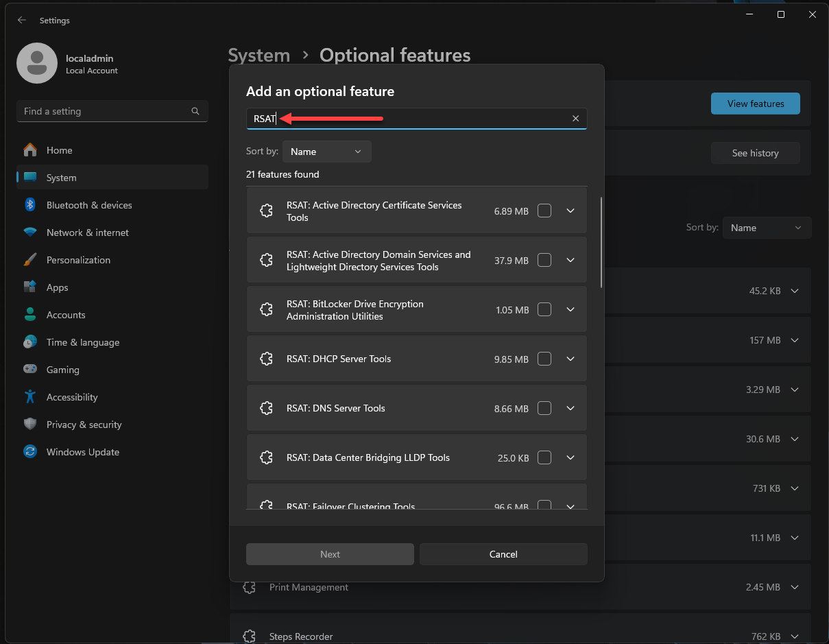Screen dimensions: 829x644
Task: Tick the RSAT: DNS Server Tools checkbox
Action: click(x=544, y=408)
